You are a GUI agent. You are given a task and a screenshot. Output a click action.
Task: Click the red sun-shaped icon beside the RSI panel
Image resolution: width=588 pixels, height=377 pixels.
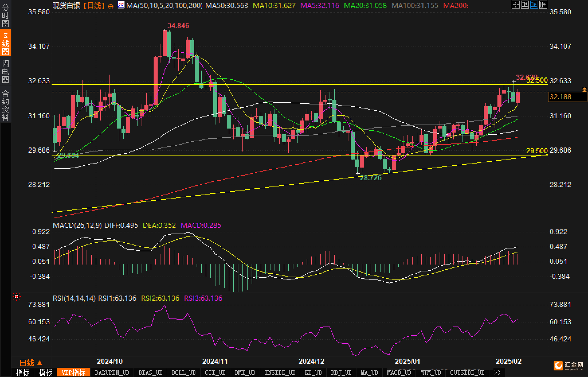(x=17, y=297)
